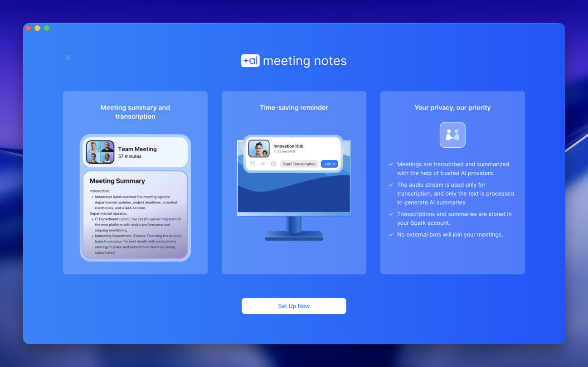Click the 'IT Department (John)' bullet text
The width and height of the screenshot is (588, 367).
coord(138,225)
